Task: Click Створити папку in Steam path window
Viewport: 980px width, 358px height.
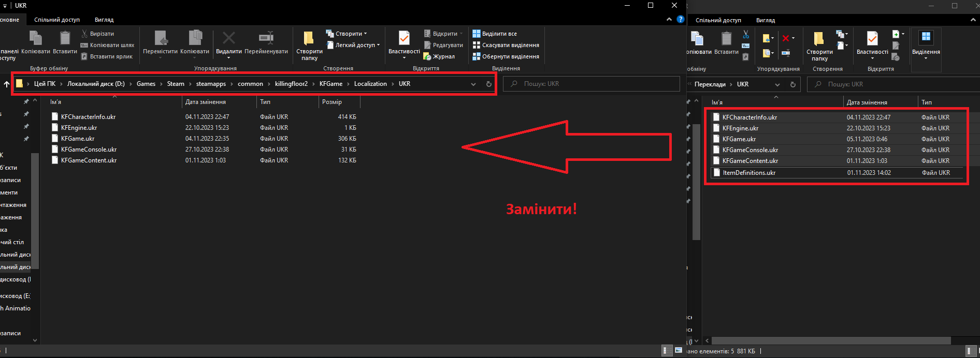Action: click(x=309, y=46)
